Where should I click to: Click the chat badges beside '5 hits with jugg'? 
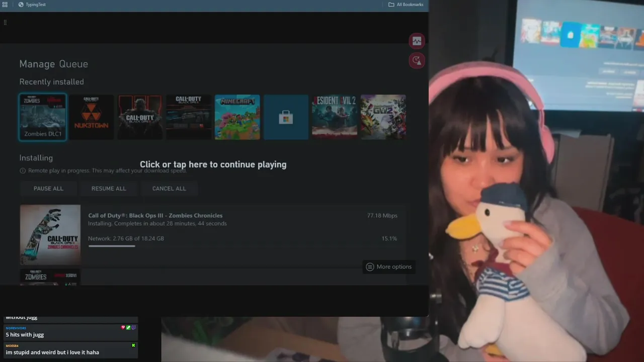tap(128, 327)
